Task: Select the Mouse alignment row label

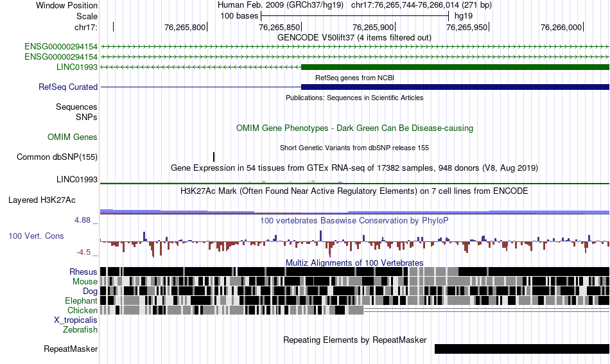Action: tap(85, 282)
